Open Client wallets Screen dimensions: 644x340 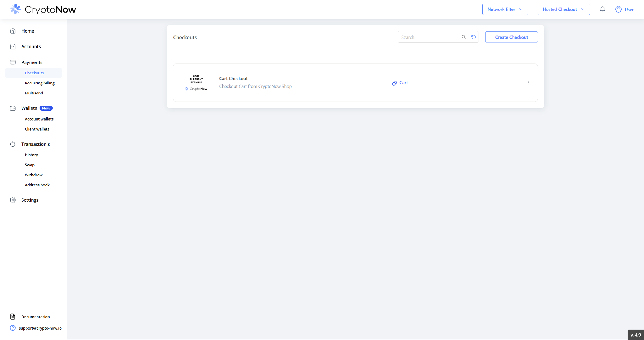point(37,129)
